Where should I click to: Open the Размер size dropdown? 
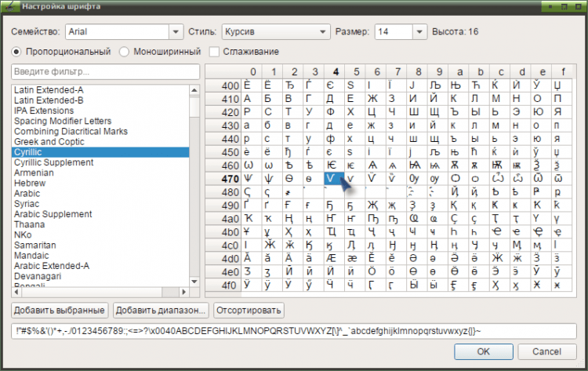click(419, 32)
